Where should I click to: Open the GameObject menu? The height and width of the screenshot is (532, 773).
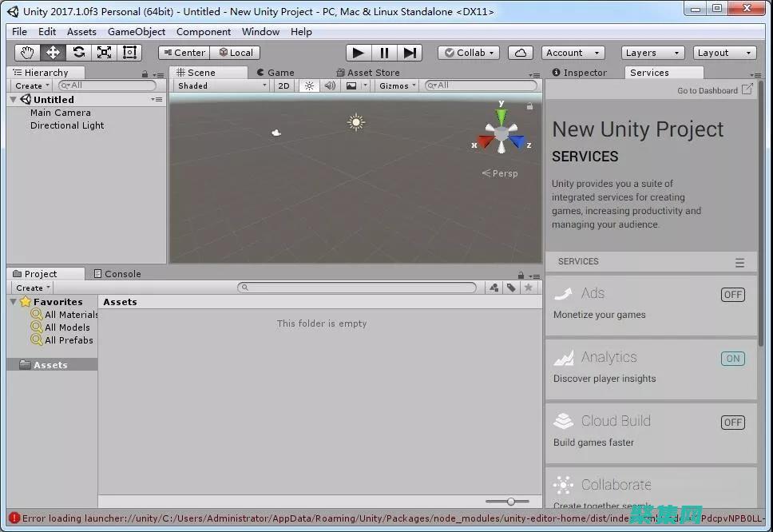[x=136, y=31]
